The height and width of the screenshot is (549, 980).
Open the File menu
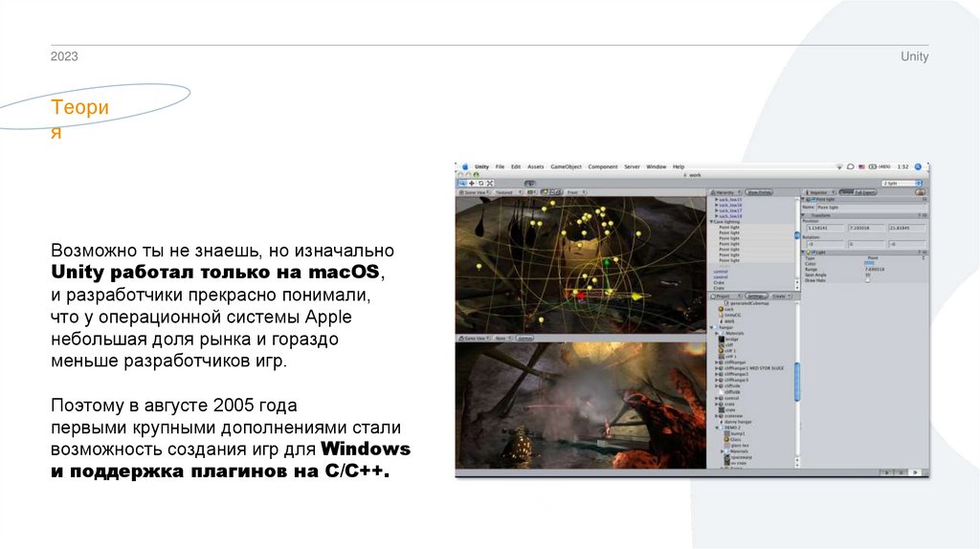click(x=500, y=166)
